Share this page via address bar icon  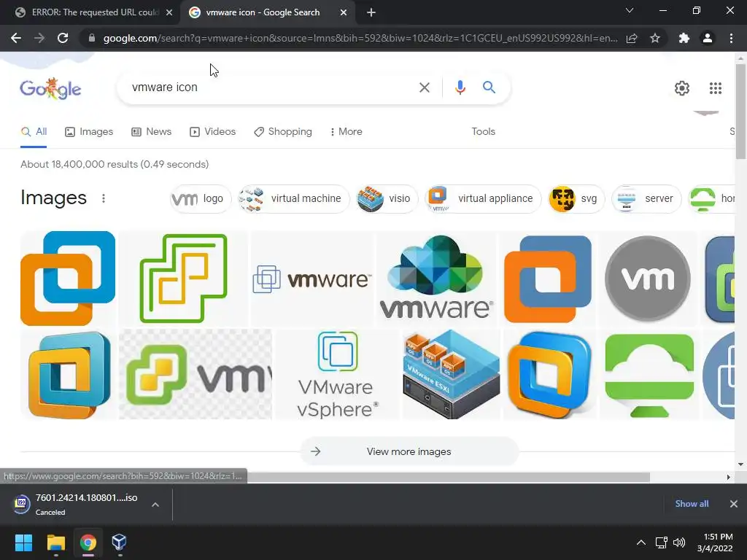pyautogui.click(x=632, y=38)
